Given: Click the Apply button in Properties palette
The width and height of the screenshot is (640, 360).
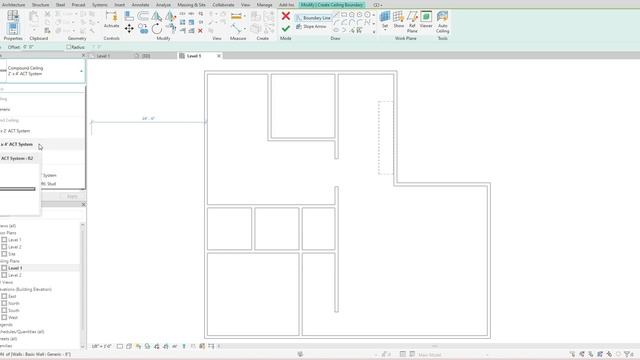Looking at the screenshot, I should coord(72,196).
